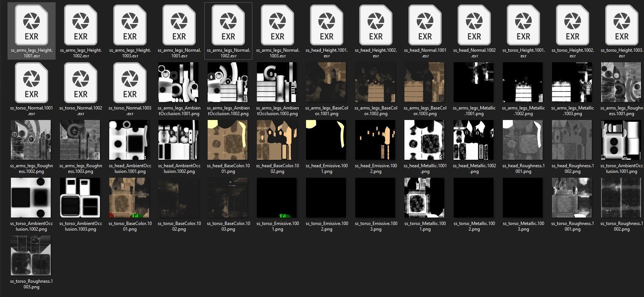Select ss_torso_Metallic.1002.png thumbnail
Viewport: 644px width, 297px height.
point(474,198)
